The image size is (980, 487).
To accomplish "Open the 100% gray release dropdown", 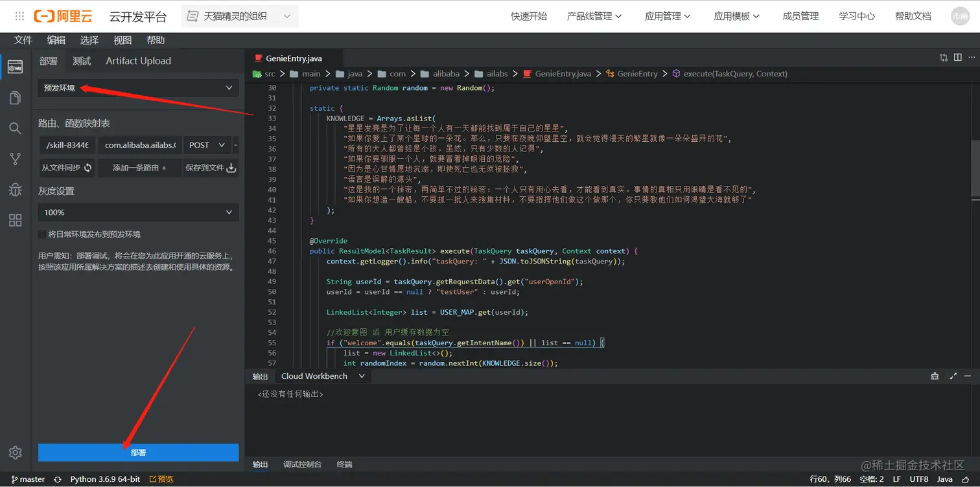I will click(x=138, y=212).
